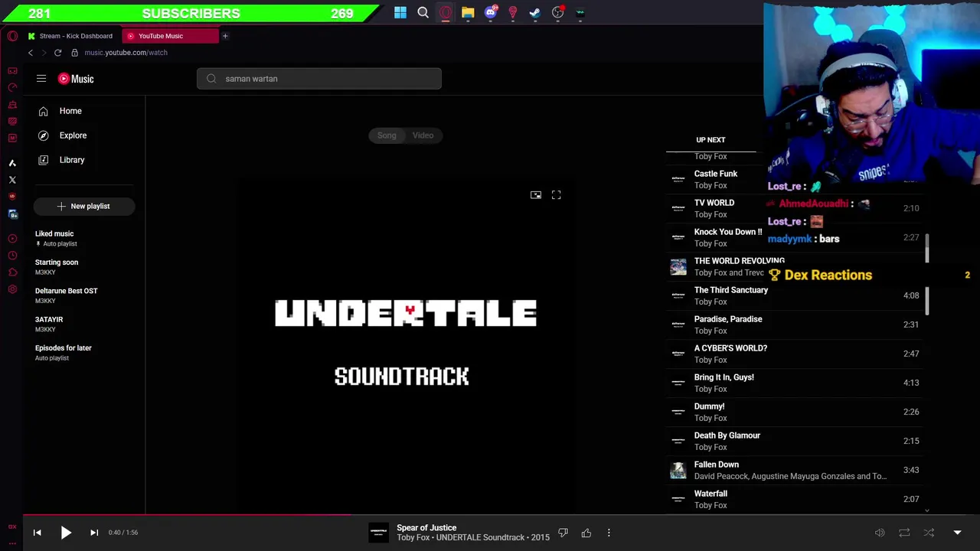Play Waterfall from the queue
The width and height of the screenshot is (980, 551).
(795, 499)
